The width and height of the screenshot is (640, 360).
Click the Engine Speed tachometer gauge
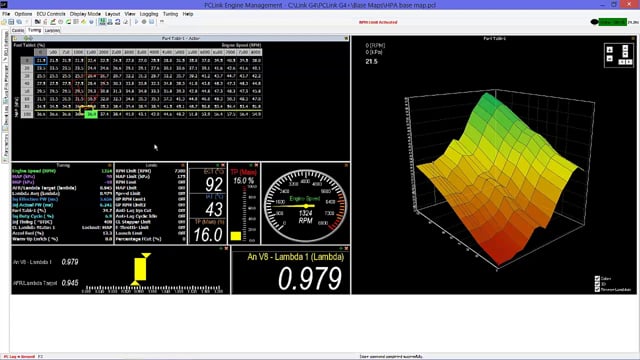pos(305,206)
